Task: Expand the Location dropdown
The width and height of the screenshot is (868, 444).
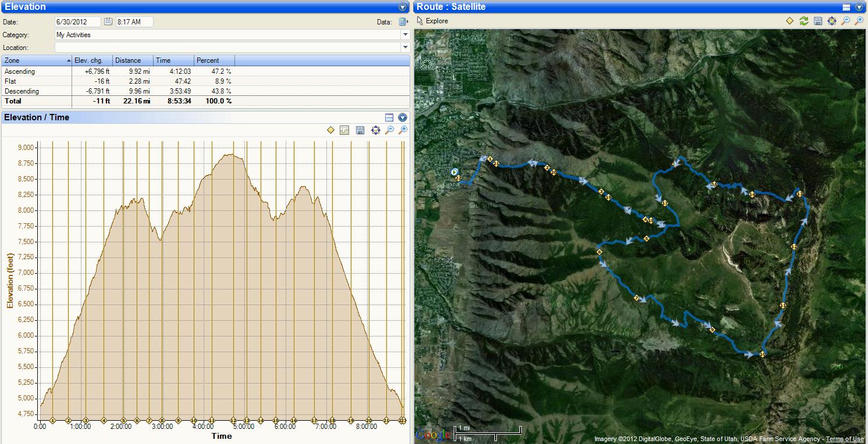Action: 405,48
